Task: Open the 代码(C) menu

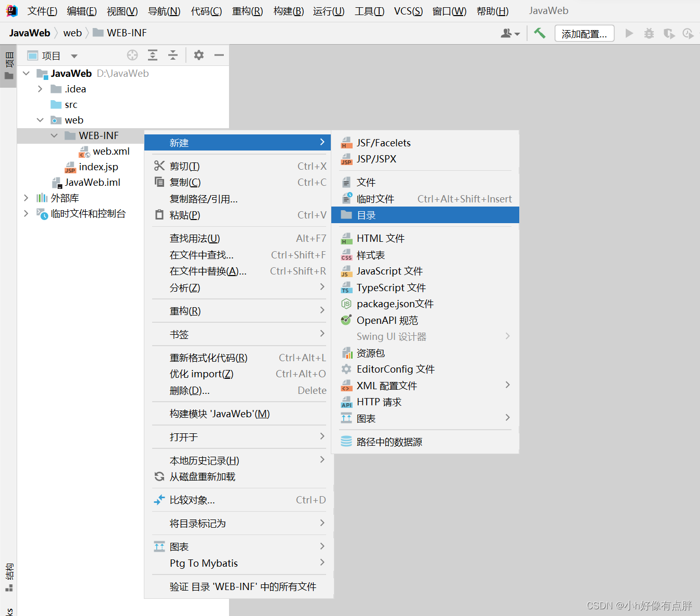Action: coord(206,11)
